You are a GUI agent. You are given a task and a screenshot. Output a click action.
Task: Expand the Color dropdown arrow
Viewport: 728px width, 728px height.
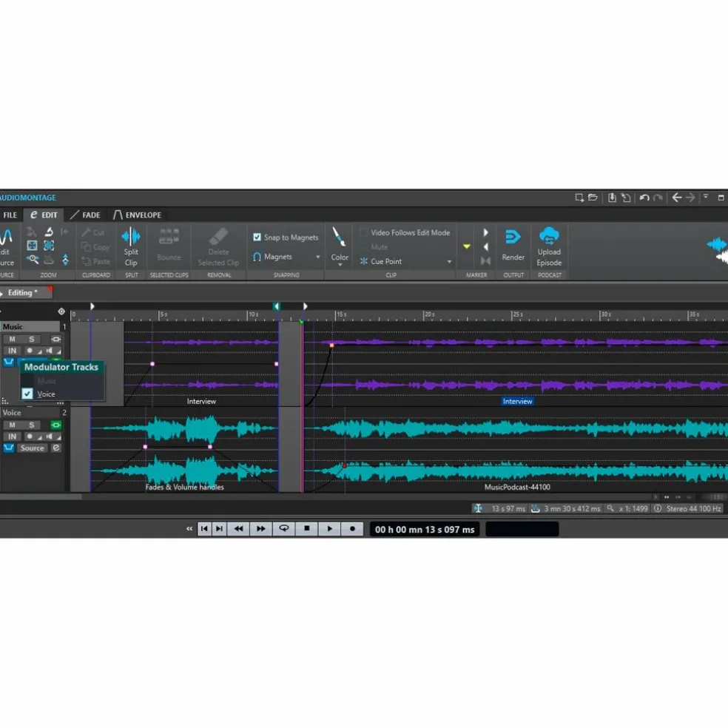pos(340,265)
